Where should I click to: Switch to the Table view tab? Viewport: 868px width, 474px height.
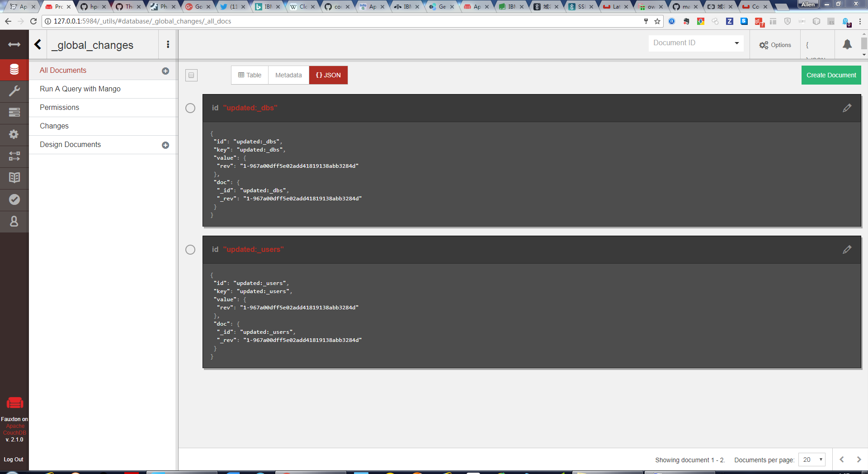[250, 75]
